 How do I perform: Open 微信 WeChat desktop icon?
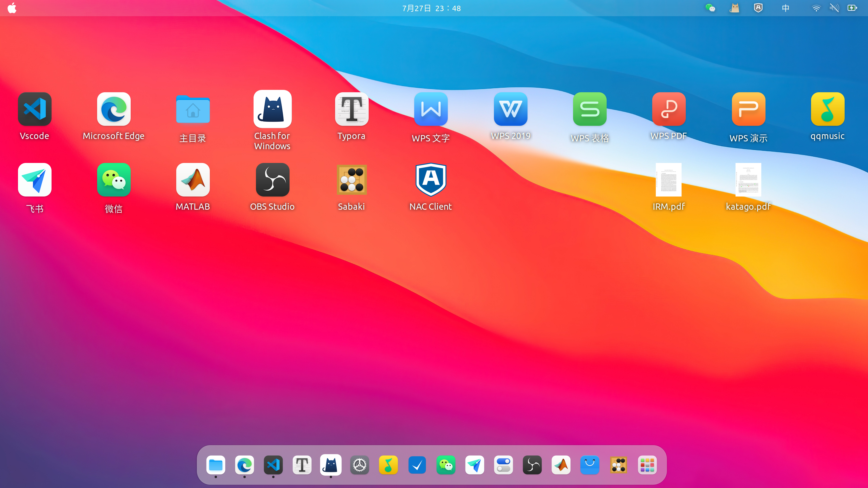[114, 180]
